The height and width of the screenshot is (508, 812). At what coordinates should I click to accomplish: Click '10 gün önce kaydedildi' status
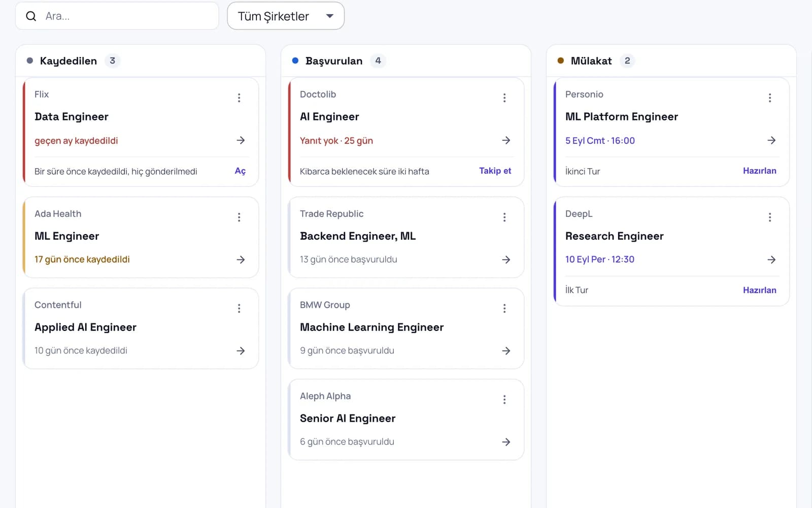pyautogui.click(x=81, y=351)
